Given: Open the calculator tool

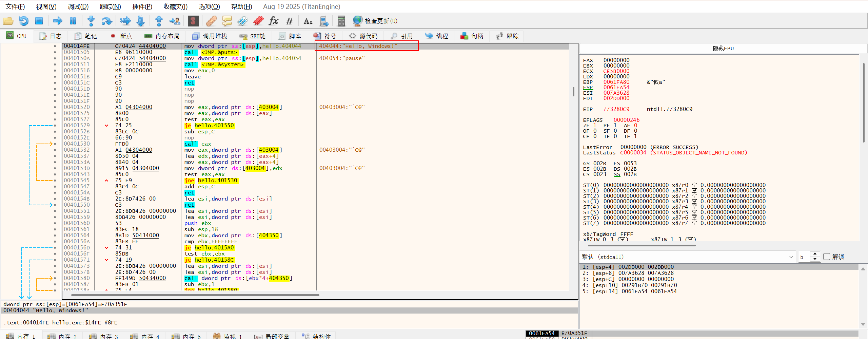Looking at the screenshot, I should point(341,21).
